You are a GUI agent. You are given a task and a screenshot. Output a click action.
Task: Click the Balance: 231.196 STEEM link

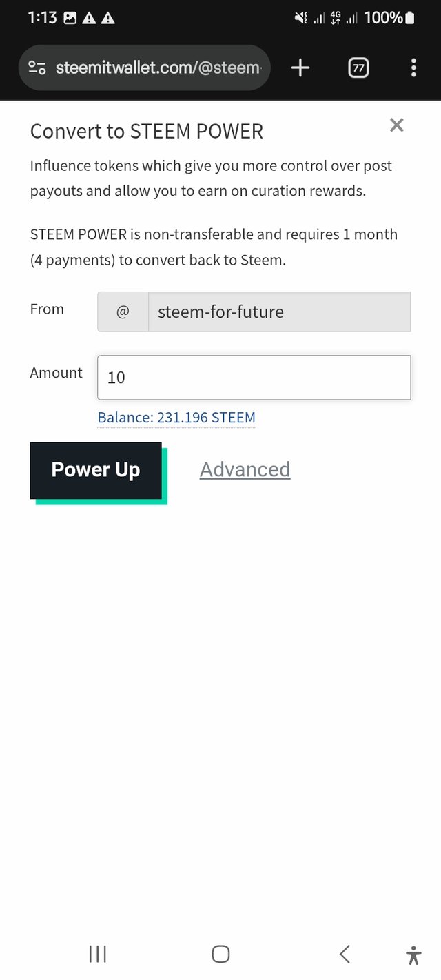pos(176,417)
